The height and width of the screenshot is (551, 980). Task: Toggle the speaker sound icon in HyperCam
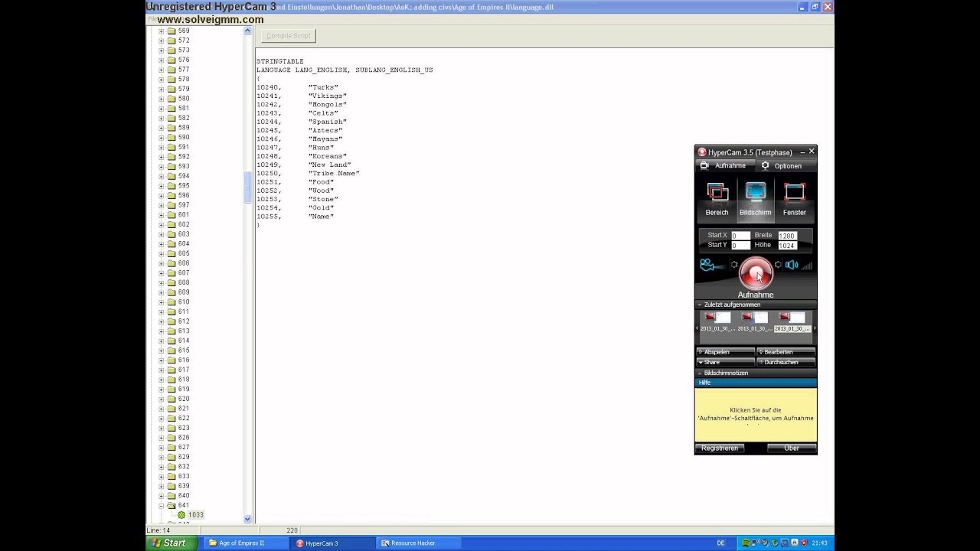click(792, 265)
